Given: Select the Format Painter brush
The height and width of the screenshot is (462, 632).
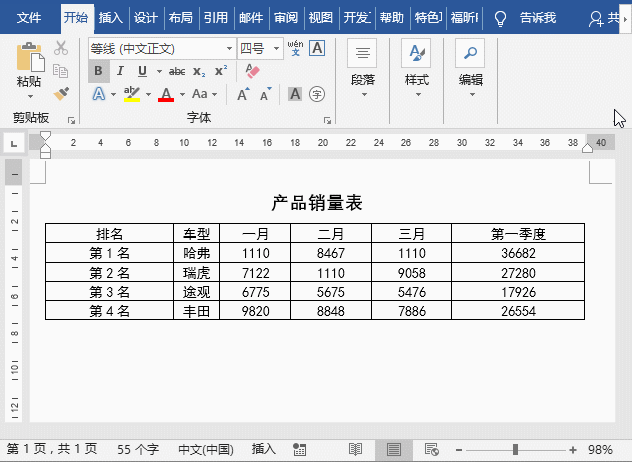Looking at the screenshot, I should tap(61, 93).
